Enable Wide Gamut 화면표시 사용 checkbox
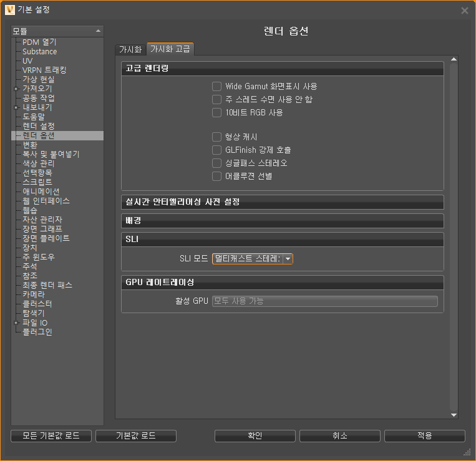 click(x=216, y=86)
